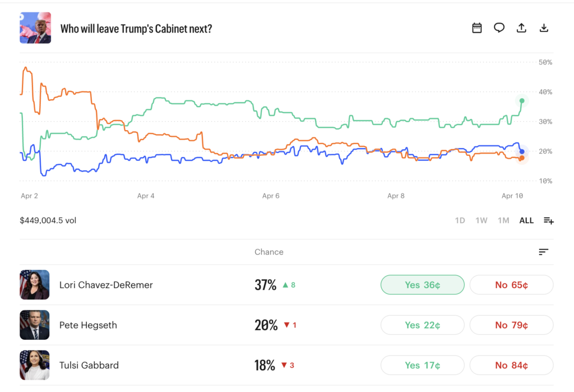The image size is (574, 392).
Task: Open the comments speech bubble icon
Action: [x=499, y=28]
